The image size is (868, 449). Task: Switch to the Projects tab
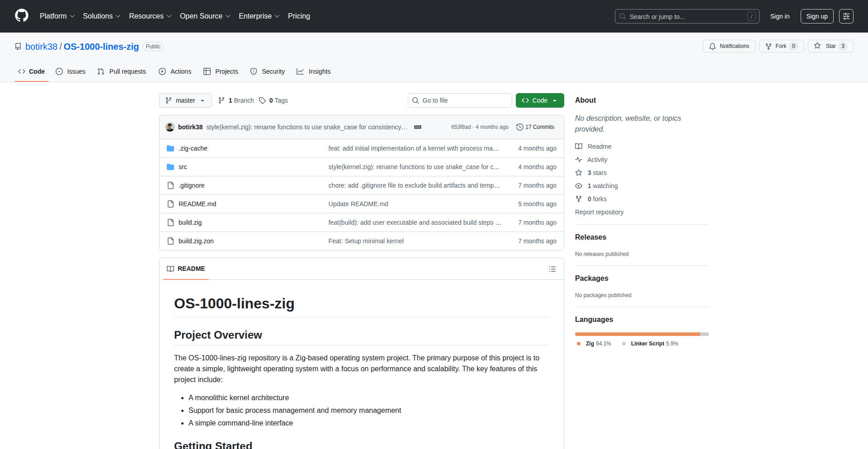221,71
